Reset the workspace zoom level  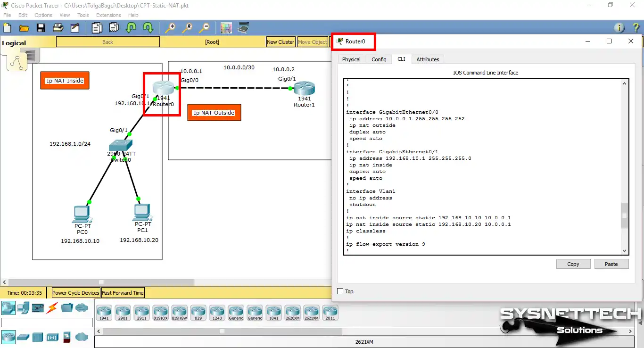[188, 28]
